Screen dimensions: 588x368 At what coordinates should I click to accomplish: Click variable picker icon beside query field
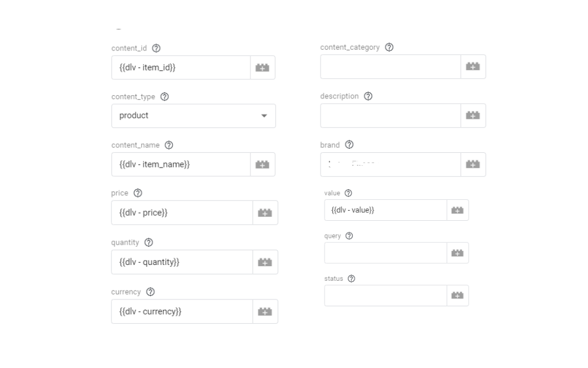click(457, 253)
